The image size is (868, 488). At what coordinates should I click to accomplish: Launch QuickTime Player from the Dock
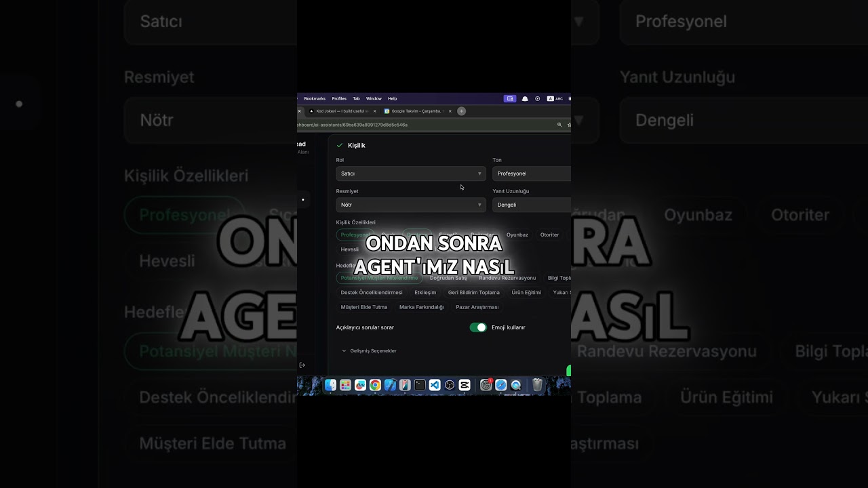point(515,385)
